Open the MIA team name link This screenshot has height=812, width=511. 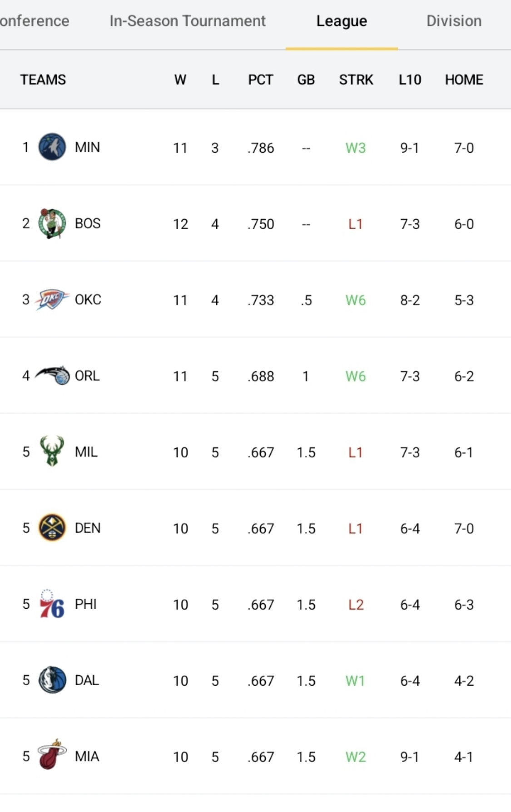87,756
